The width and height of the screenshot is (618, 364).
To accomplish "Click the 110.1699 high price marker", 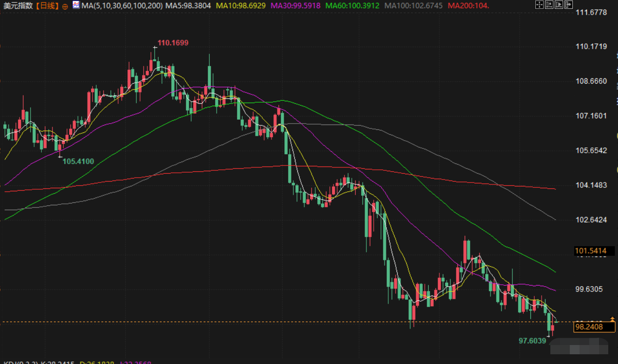I will [173, 43].
